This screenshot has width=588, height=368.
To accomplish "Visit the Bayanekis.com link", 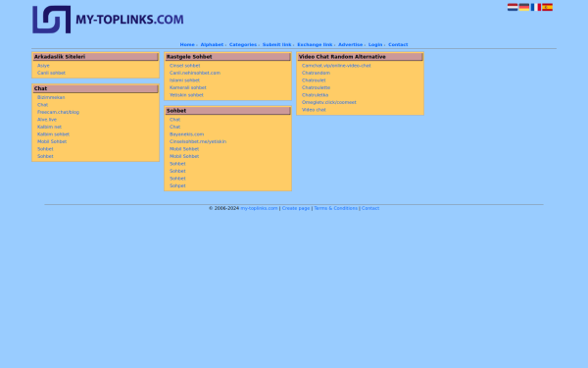I will pos(186,134).
